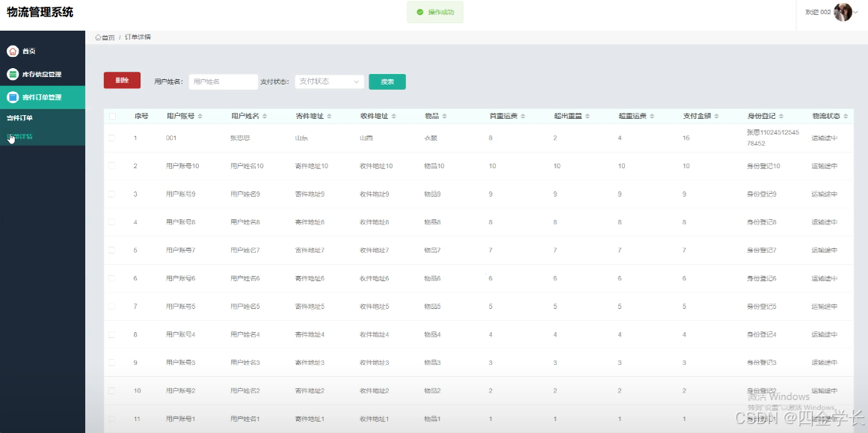This screenshot has height=433, width=868.
Task: Click the cell 山西
Action: (366, 138)
